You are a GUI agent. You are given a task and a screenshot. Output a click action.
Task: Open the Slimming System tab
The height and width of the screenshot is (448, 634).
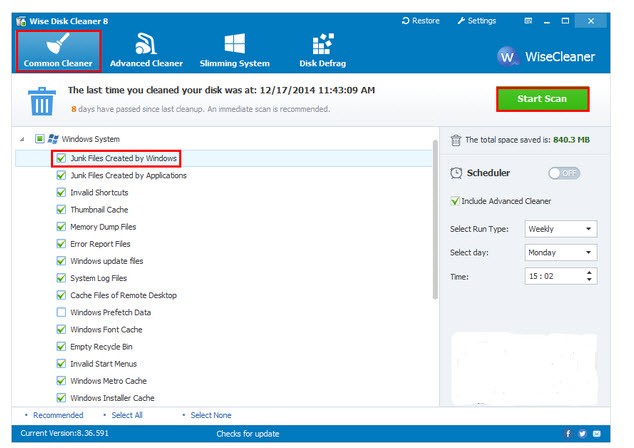point(235,51)
